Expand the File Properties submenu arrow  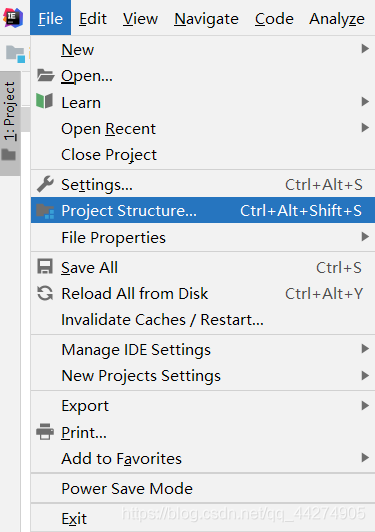pos(365,236)
